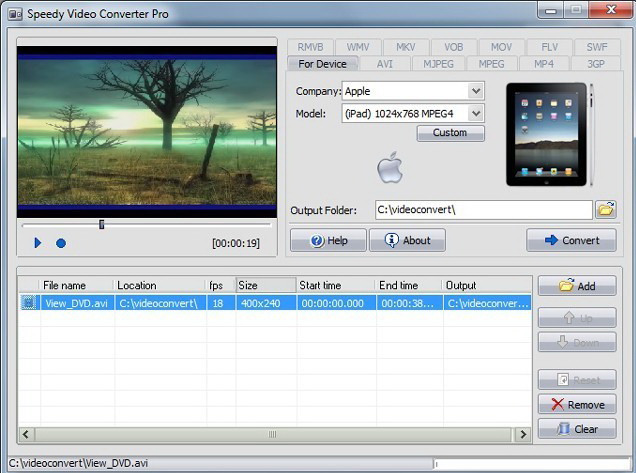Open the Help button
This screenshot has width=636, height=473.
pos(328,241)
